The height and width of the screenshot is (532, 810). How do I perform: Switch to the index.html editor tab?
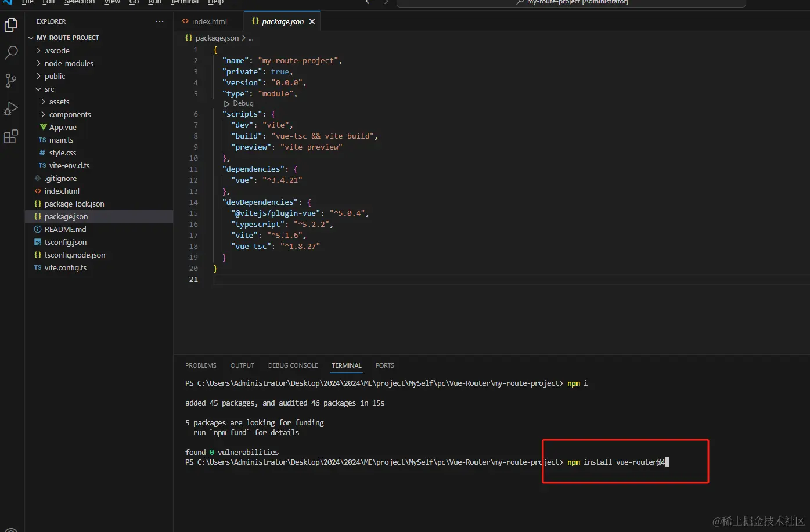tap(209, 21)
